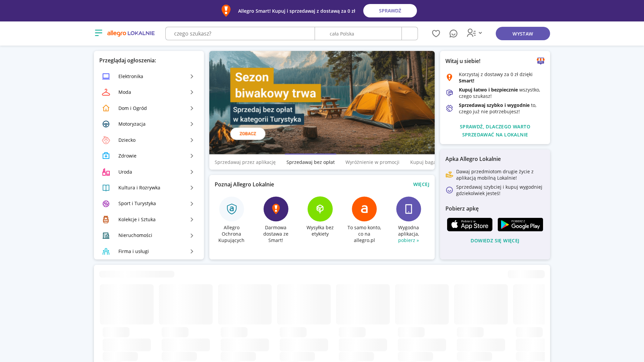The image size is (644, 362).
Task: Open the WIĘCEJ link
Action: tap(421, 184)
